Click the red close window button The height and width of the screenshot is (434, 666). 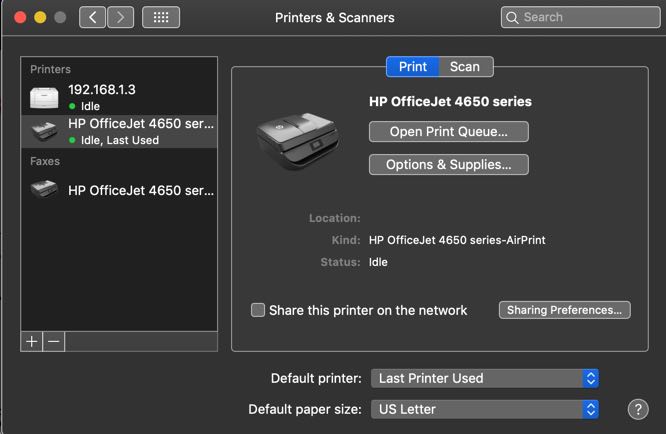click(20, 17)
